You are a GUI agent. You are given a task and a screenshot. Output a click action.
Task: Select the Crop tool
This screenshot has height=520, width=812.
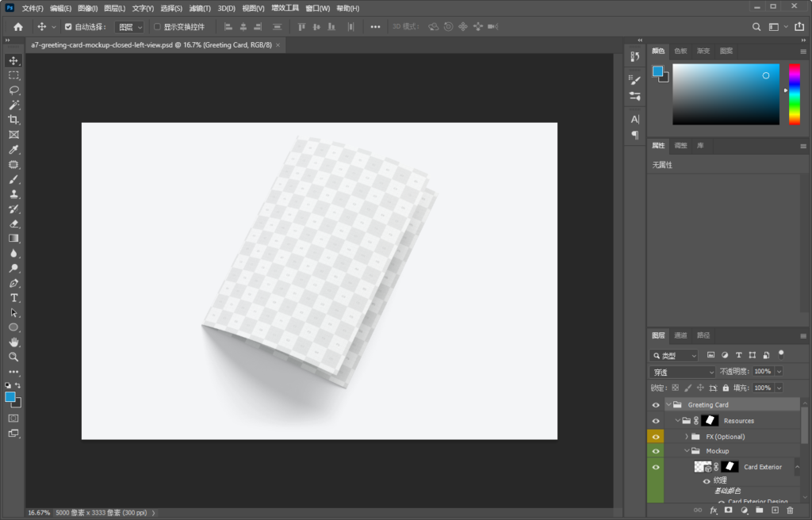click(13, 120)
